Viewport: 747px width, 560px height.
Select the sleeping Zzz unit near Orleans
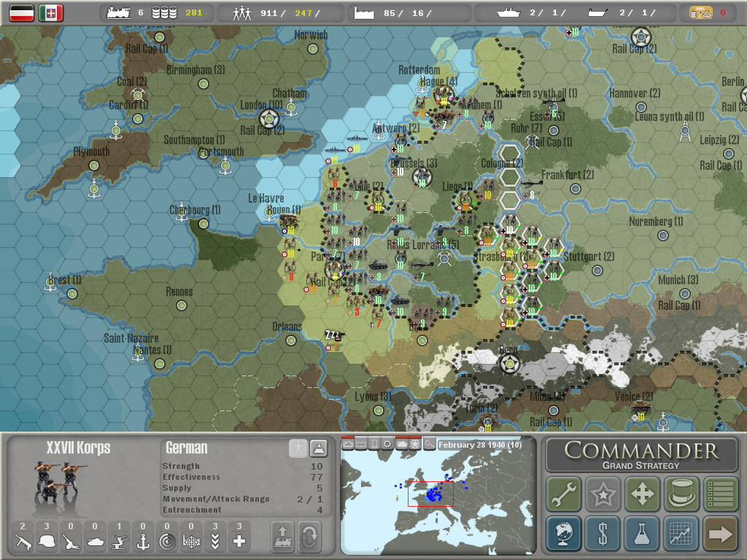[333, 335]
